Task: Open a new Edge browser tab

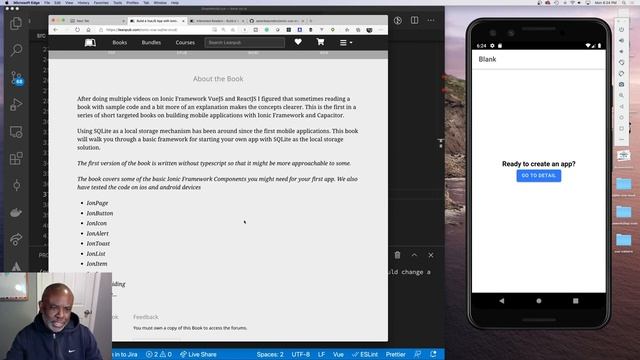Action: (x=311, y=21)
